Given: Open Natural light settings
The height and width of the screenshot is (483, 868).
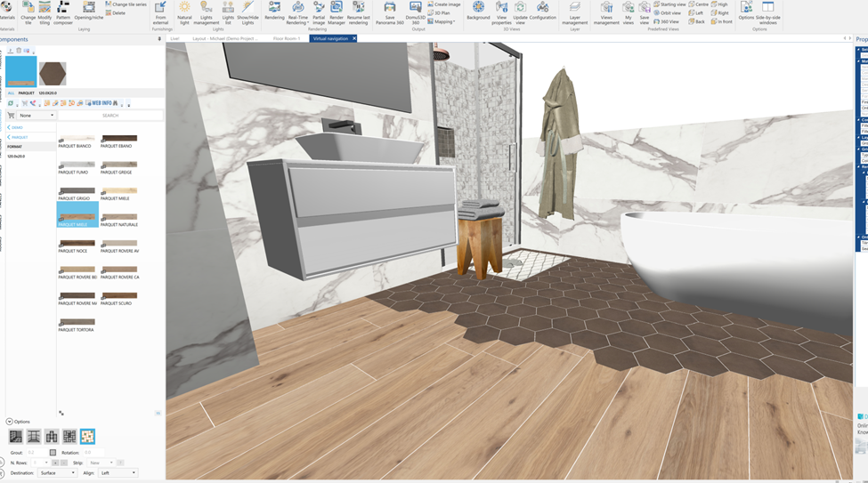Looking at the screenshot, I should (184, 12).
